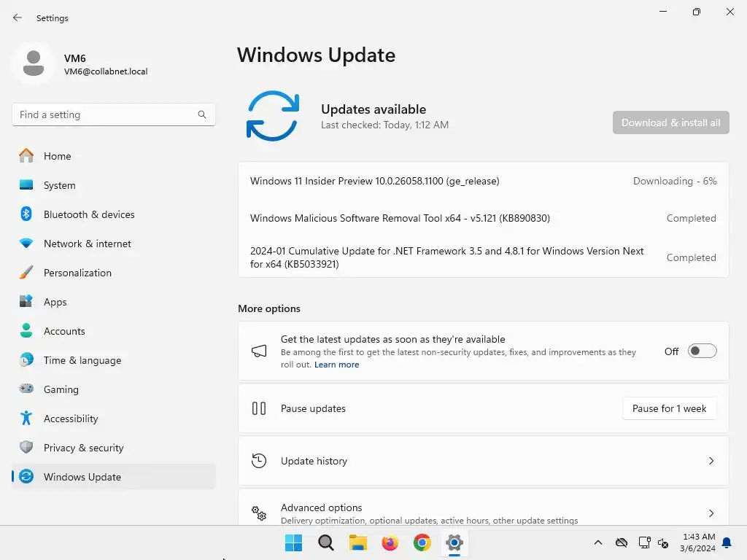Click the Windows Update sync icon in sidebar

[26, 476]
